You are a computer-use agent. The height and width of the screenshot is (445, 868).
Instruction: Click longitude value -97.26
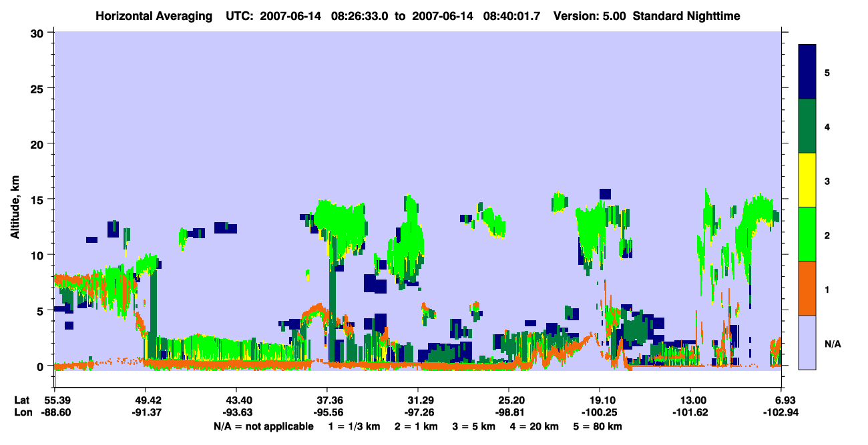(x=418, y=412)
